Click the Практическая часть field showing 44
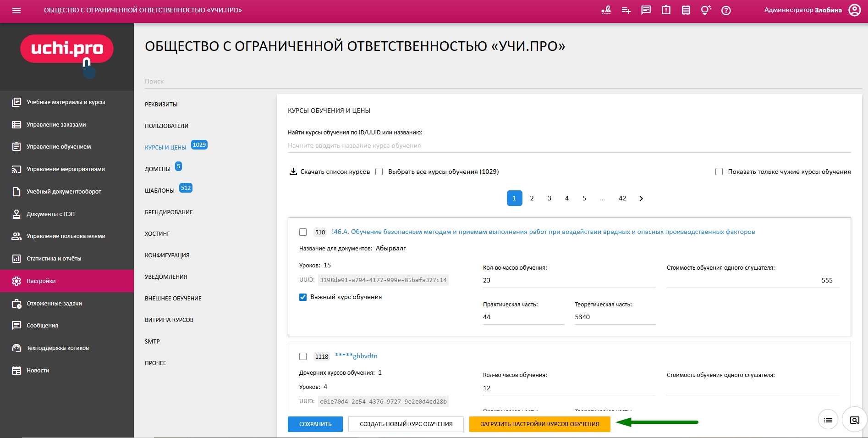868x438 pixels. pyautogui.click(x=523, y=317)
